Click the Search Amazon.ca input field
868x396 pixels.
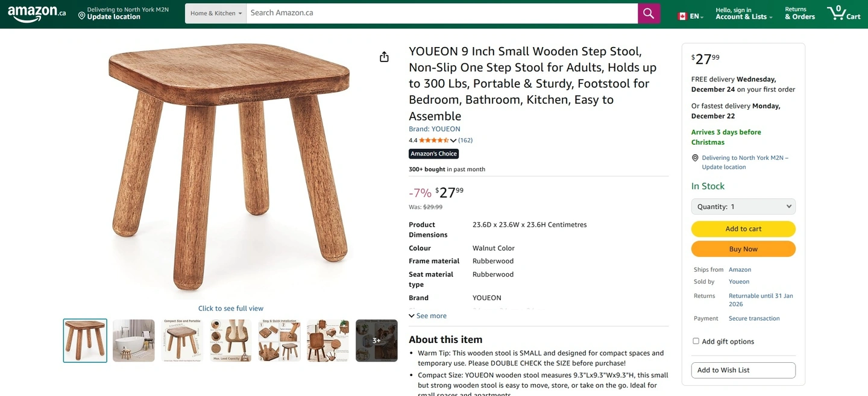click(x=442, y=13)
